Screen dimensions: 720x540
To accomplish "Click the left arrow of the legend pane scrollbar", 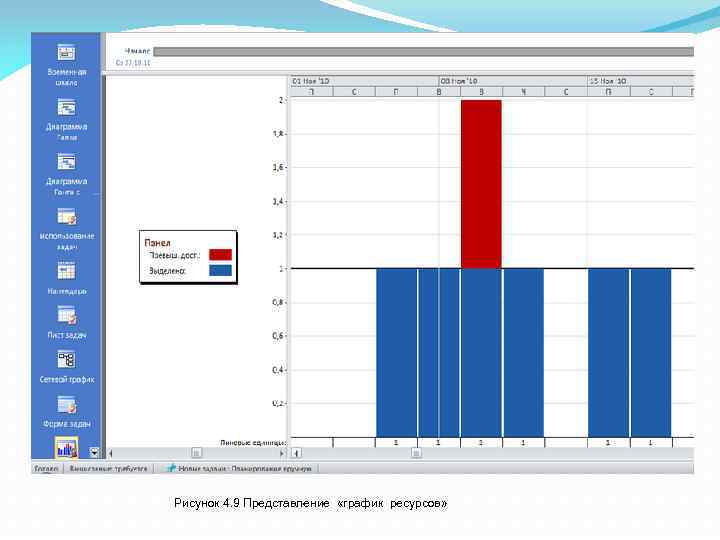I will point(110,453).
